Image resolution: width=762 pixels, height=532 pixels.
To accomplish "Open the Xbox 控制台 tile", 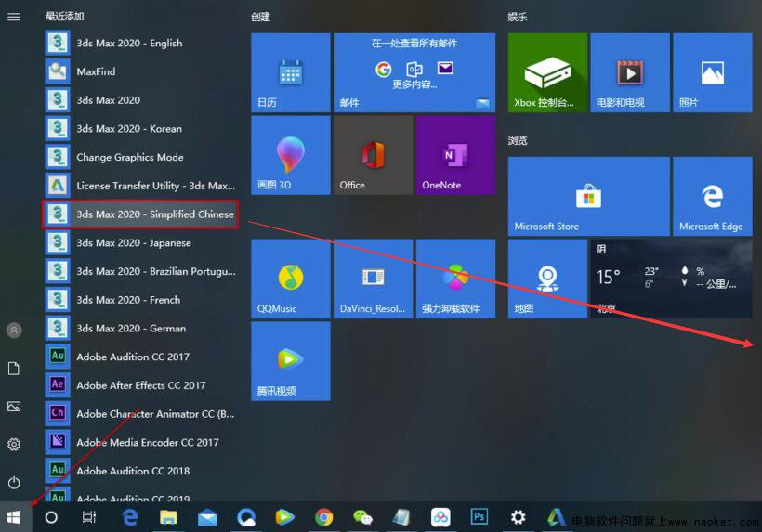I will [x=547, y=72].
